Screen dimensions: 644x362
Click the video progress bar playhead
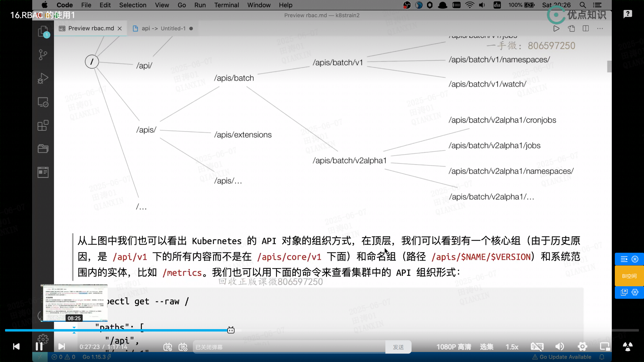point(231,330)
